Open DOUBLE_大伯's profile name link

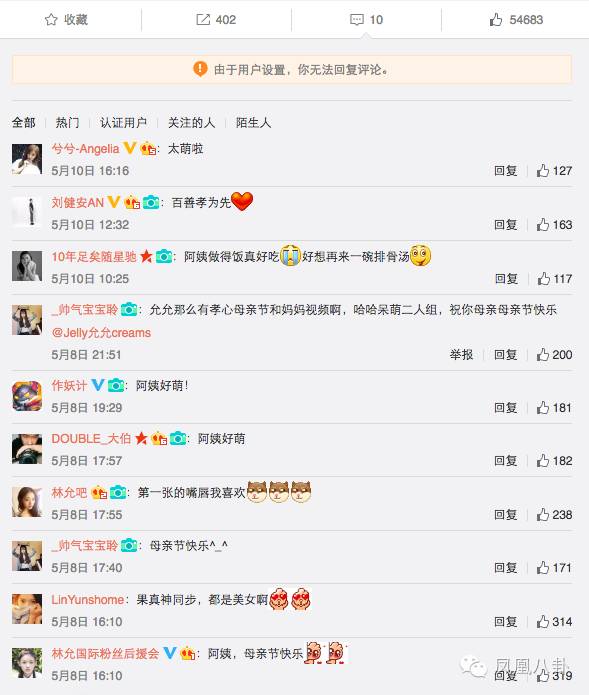91,439
